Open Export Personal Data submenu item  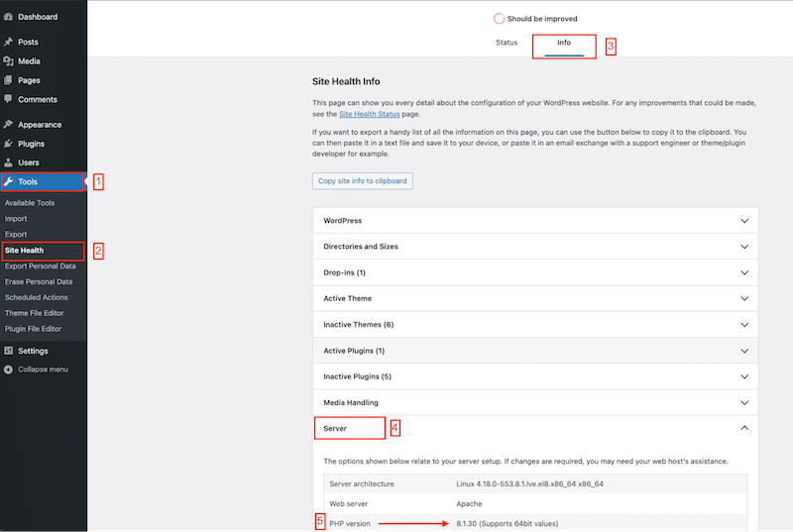click(40, 266)
